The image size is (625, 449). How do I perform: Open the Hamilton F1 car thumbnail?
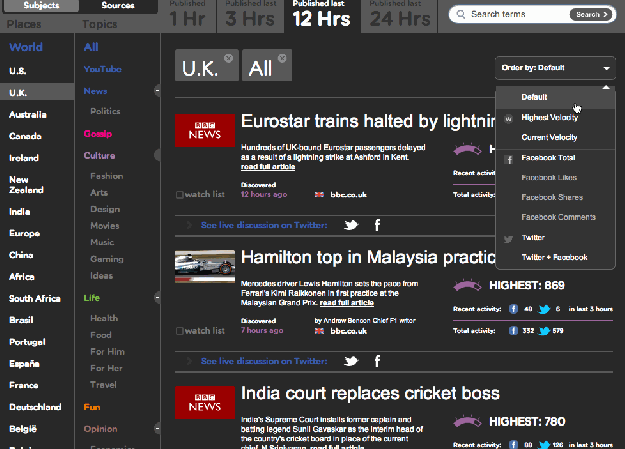pyautogui.click(x=205, y=267)
